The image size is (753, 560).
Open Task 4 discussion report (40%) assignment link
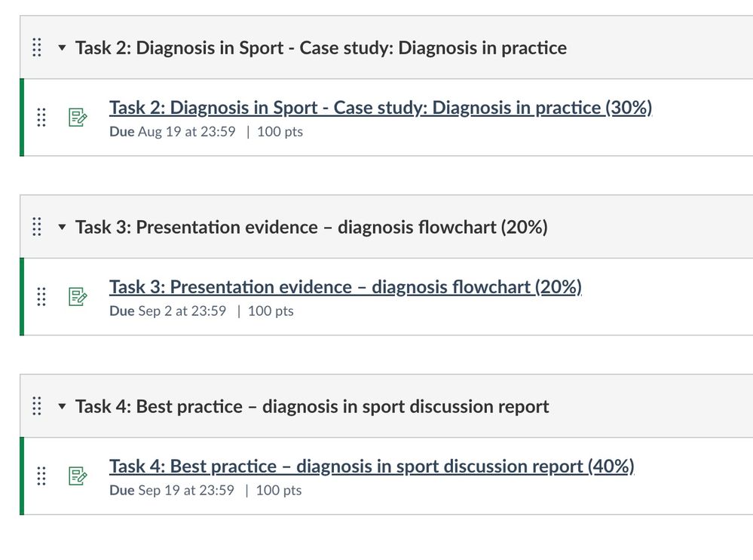coord(372,467)
